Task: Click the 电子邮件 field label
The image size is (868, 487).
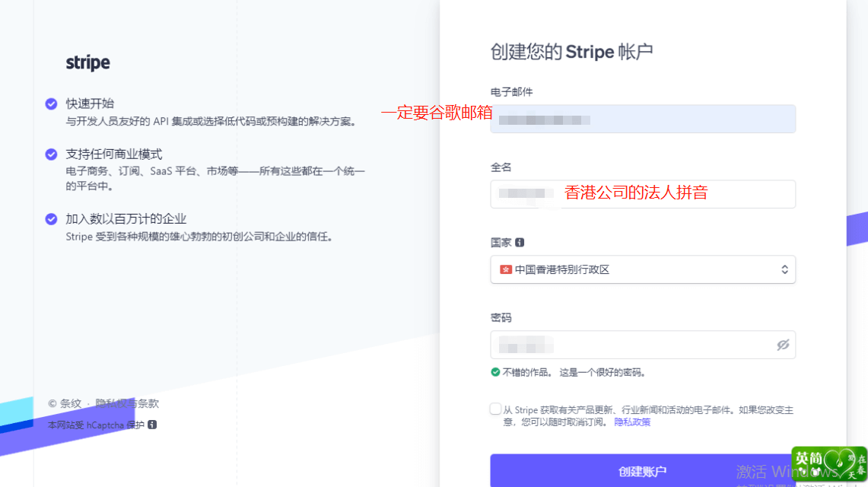Action: (511, 92)
